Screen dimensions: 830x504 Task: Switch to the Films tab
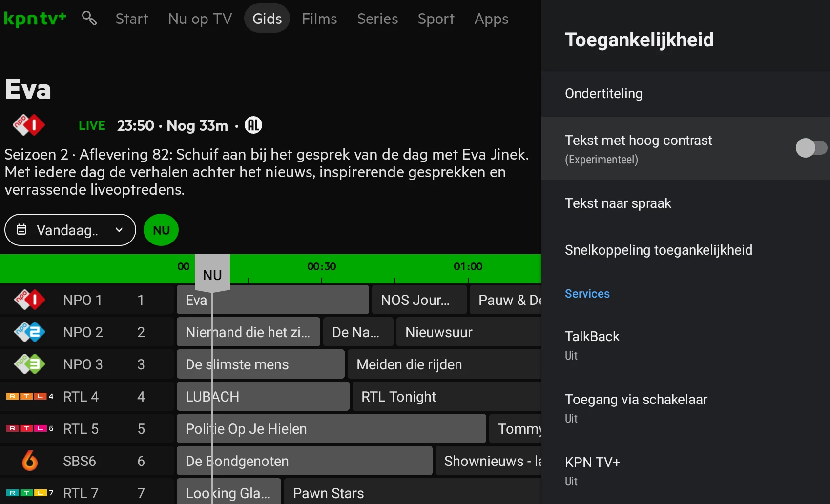pyautogui.click(x=319, y=19)
